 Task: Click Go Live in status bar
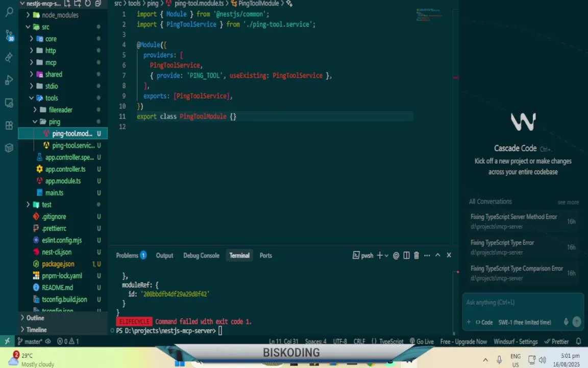coord(422,341)
